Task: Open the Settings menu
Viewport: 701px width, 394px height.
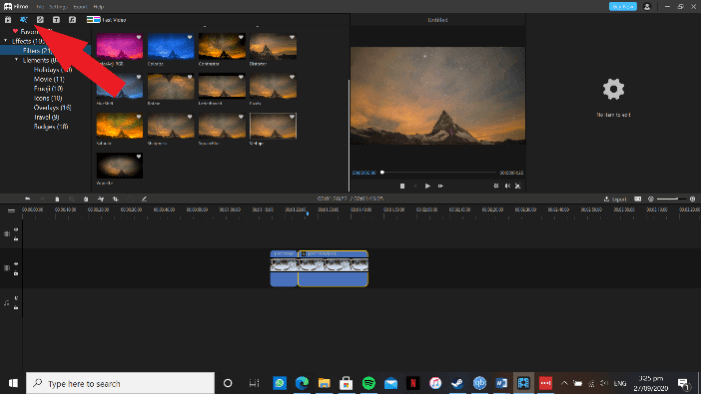Action: (58, 7)
